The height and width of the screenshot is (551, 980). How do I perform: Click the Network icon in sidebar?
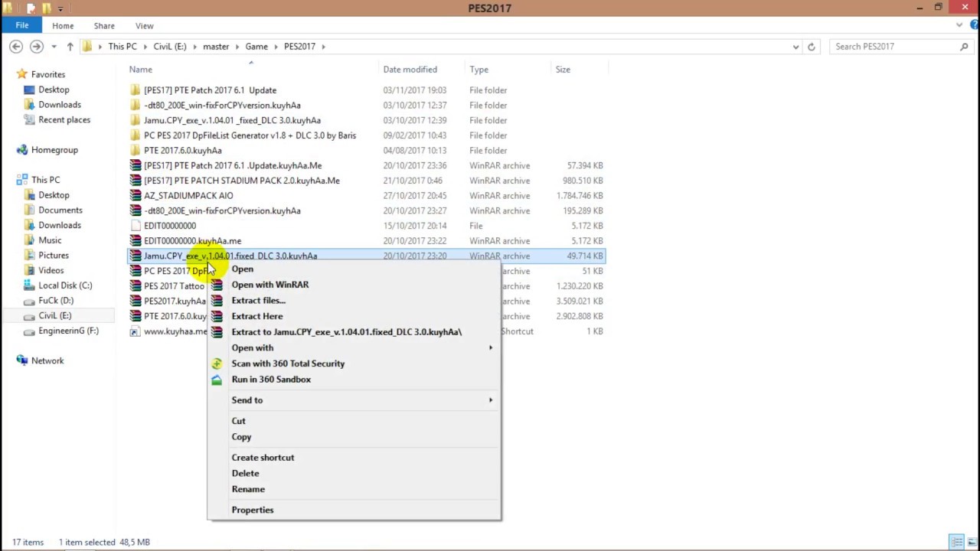click(21, 360)
